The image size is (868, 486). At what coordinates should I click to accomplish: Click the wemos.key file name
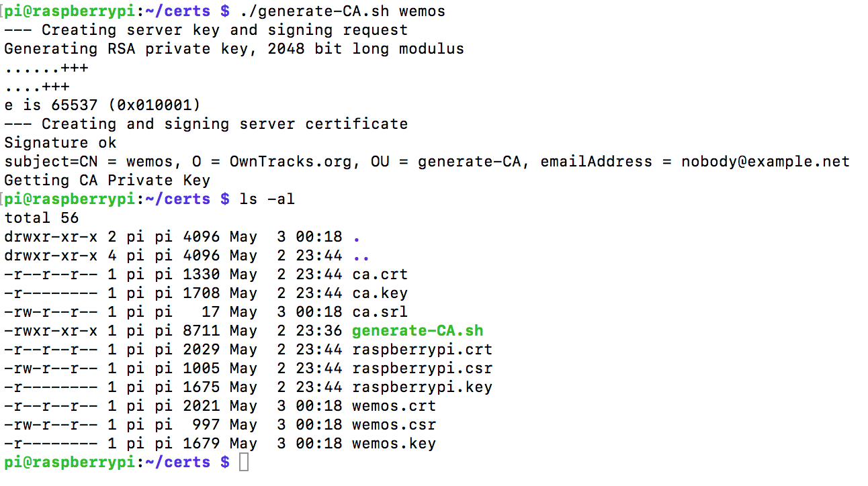[x=394, y=444]
